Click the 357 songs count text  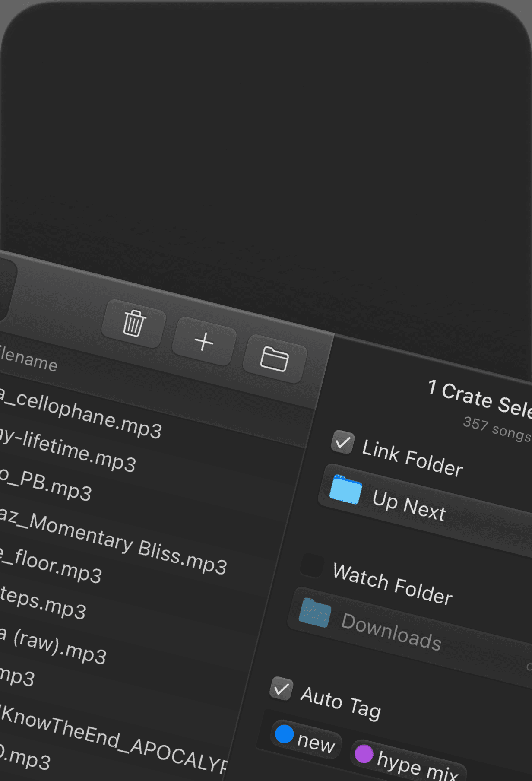pos(497,429)
